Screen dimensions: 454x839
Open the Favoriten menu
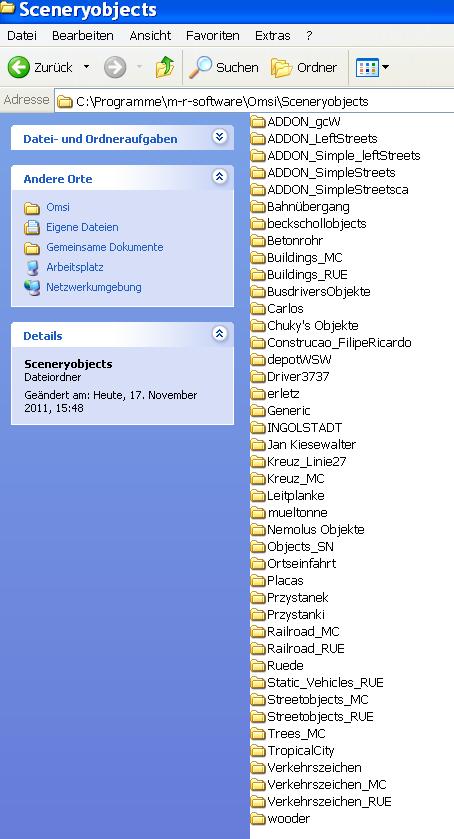(x=213, y=36)
